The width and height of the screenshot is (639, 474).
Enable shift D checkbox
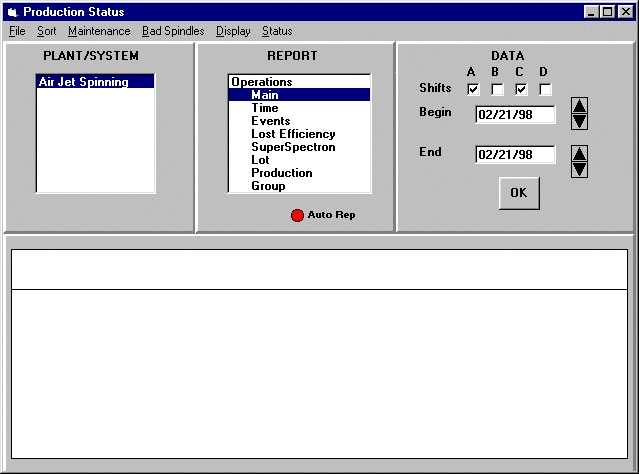tap(545, 89)
